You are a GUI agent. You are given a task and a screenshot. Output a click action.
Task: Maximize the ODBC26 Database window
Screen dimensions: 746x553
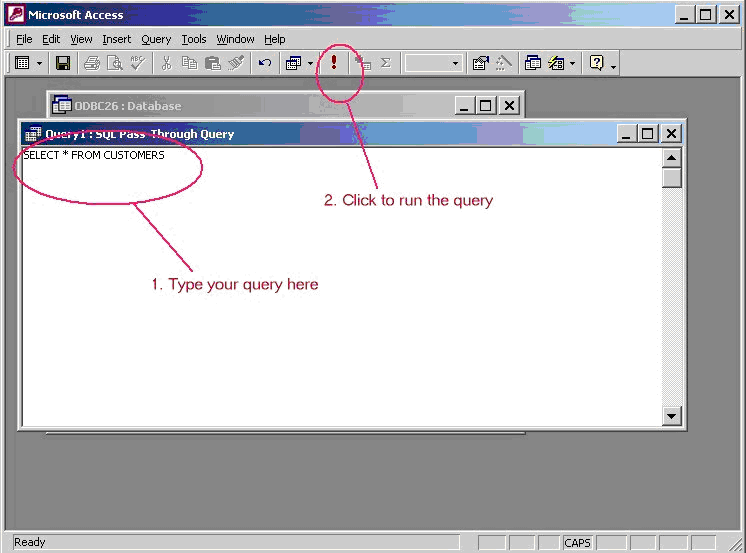(485, 105)
